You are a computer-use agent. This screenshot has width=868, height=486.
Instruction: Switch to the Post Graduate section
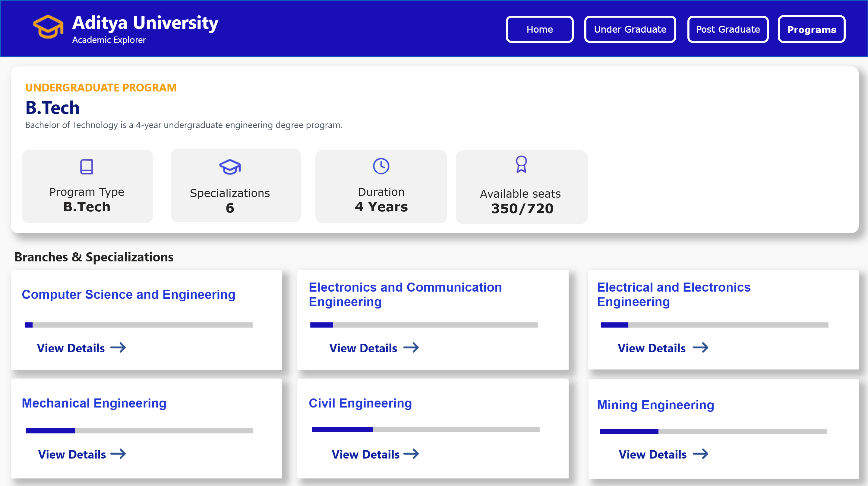(728, 29)
